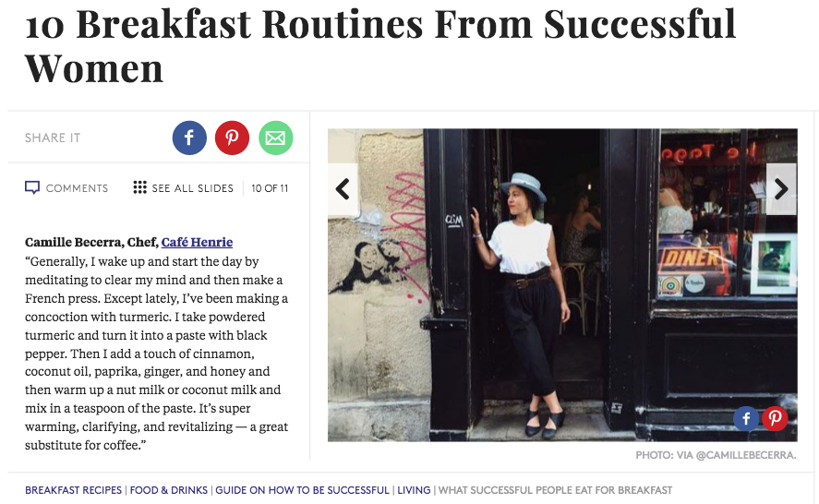Click the "10 of 11" slide counter

coord(270,188)
